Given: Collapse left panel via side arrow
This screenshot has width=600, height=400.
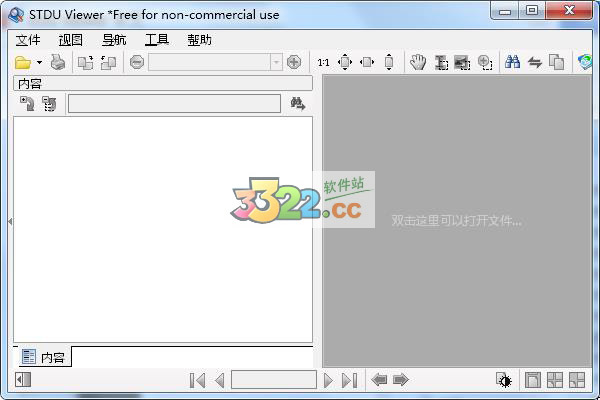Looking at the screenshot, I should (x=10, y=221).
